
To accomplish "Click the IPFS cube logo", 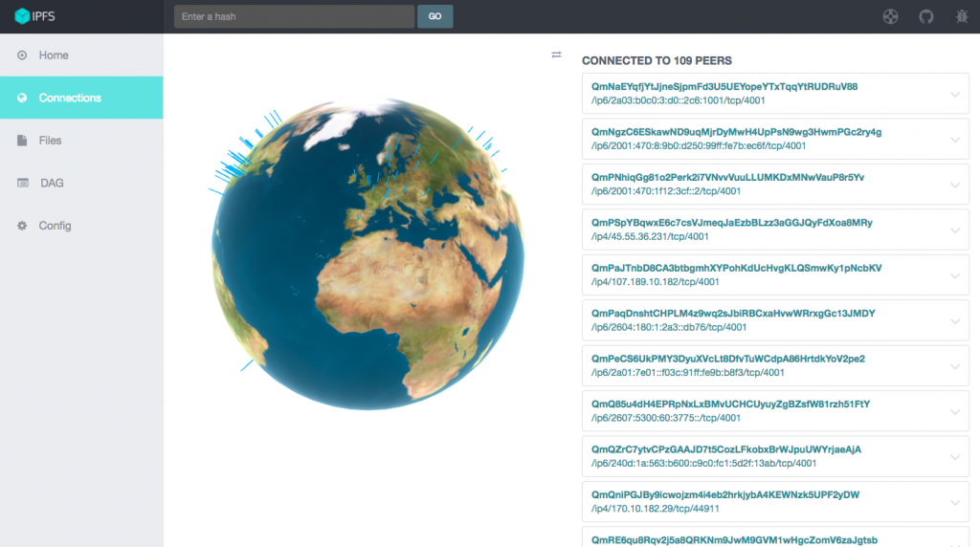I will click(23, 16).
